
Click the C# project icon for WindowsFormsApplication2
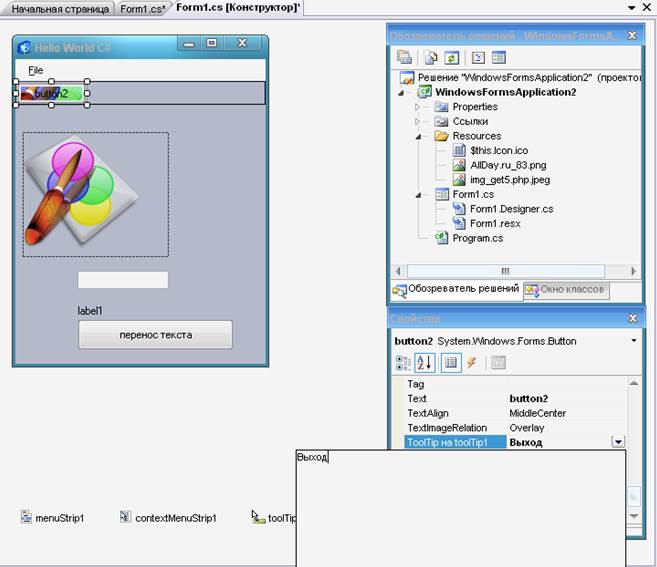click(425, 92)
